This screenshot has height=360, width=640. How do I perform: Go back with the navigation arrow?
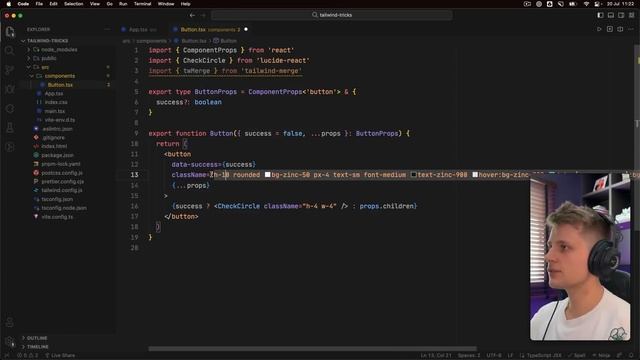click(x=192, y=15)
